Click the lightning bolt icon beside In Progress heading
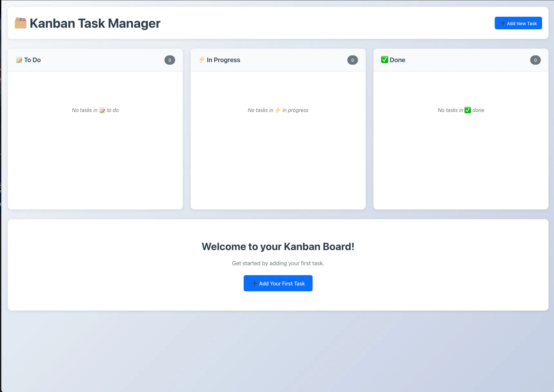The height and width of the screenshot is (392, 554). tap(202, 60)
